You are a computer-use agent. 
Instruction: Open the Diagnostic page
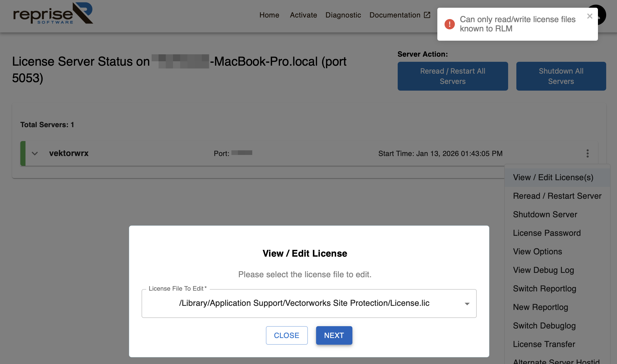point(343,15)
